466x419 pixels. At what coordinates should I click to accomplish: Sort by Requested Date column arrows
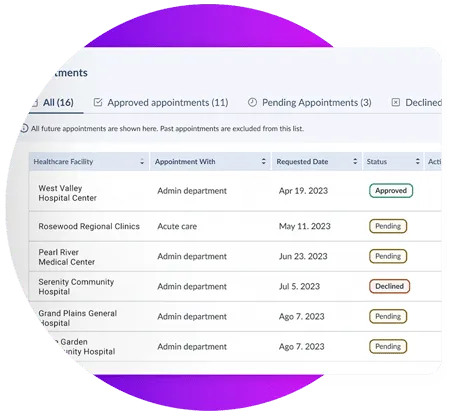[355, 162]
